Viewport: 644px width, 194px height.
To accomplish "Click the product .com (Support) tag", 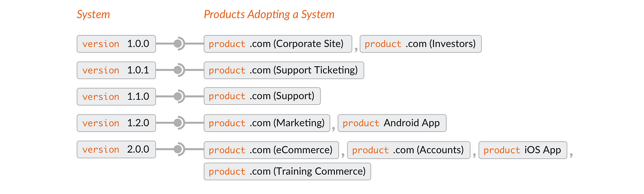I will coord(262,97).
